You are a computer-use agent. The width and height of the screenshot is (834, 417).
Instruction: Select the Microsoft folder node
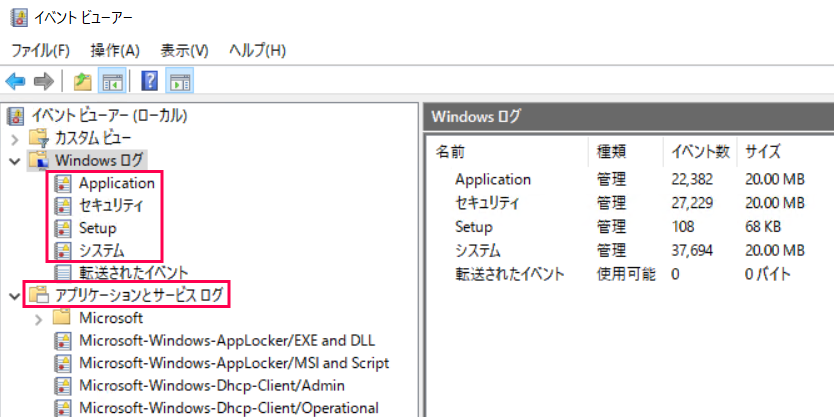click(111, 318)
